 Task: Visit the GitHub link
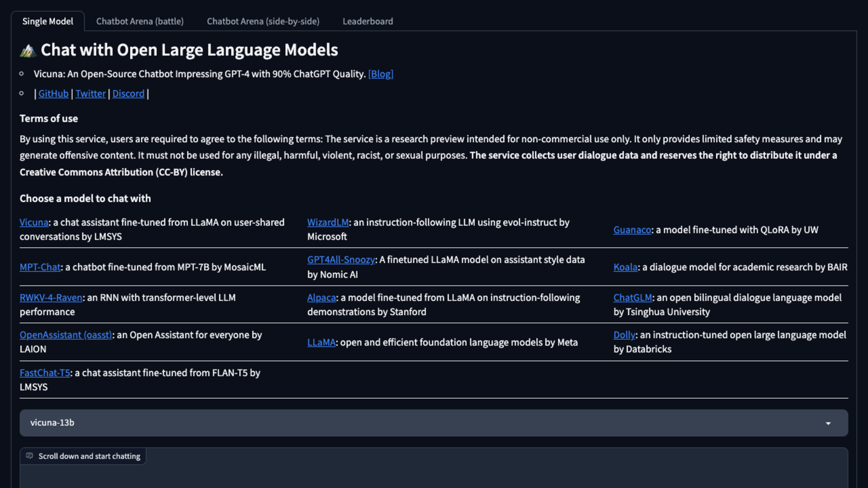pyautogui.click(x=53, y=93)
